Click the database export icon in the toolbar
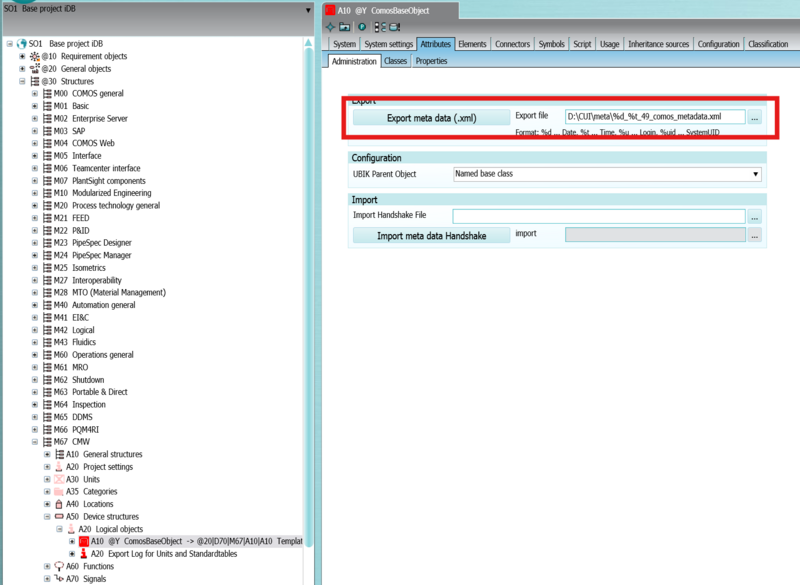Screen dimensions: 800x585 (394, 28)
